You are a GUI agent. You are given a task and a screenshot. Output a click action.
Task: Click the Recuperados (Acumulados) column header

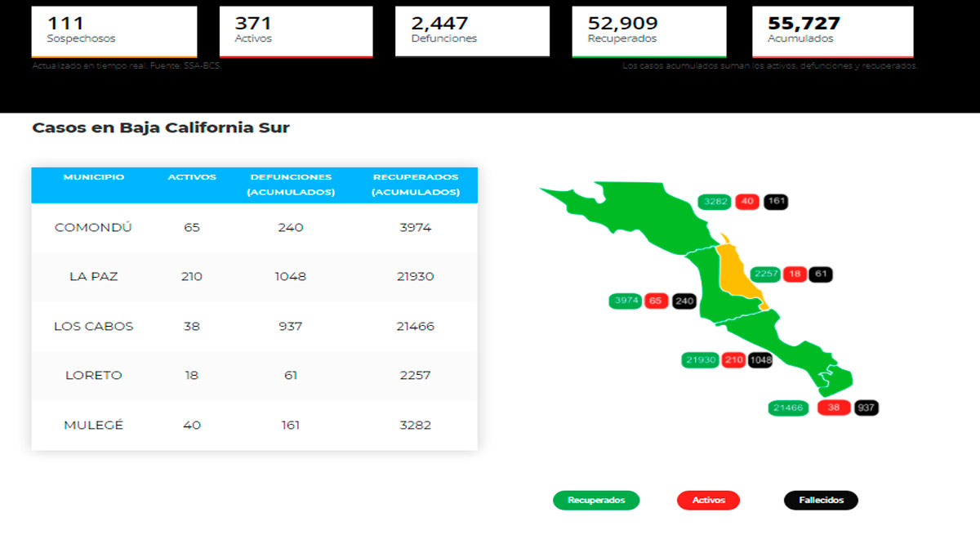pos(415,185)
